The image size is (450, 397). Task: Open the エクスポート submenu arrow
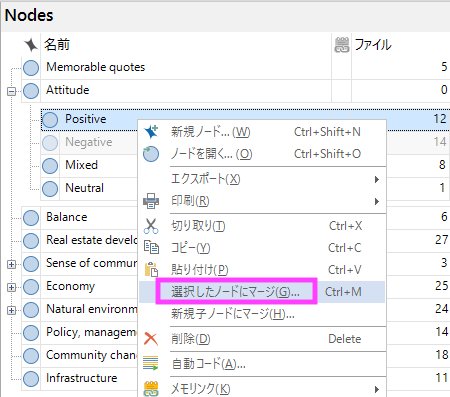point(377,179)
